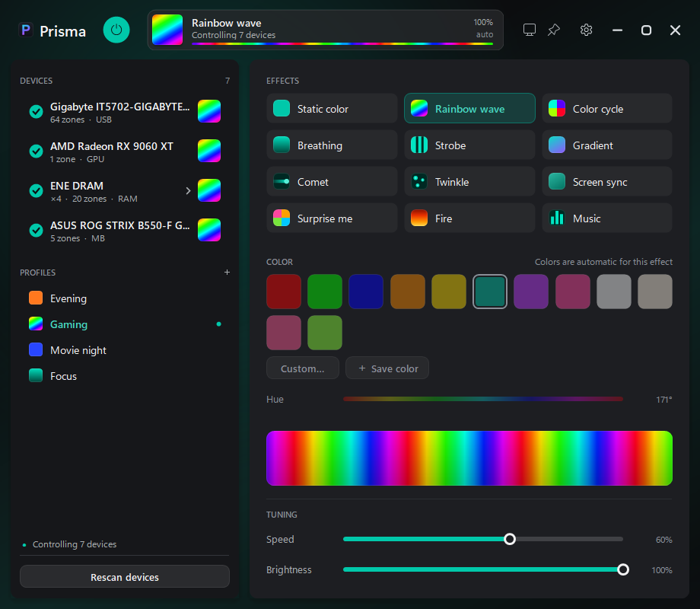Click the ENE DRAM rainbow swatch
700x609 pixels.
209,191
